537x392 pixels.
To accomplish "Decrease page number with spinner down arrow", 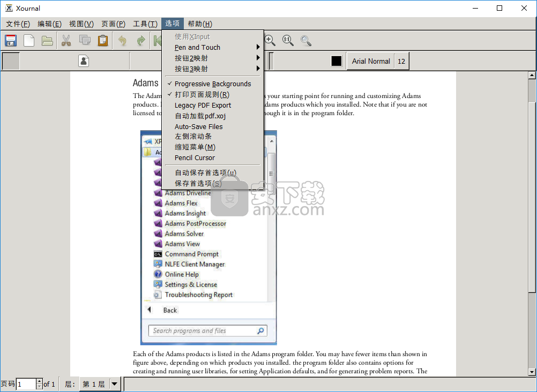I will pos(39,387).
